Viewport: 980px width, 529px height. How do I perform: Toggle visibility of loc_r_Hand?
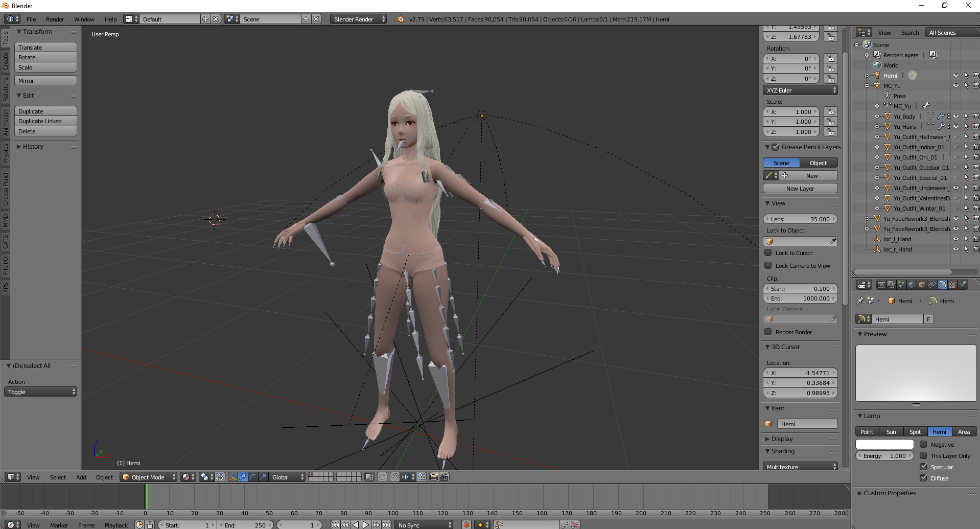(956, 249)
